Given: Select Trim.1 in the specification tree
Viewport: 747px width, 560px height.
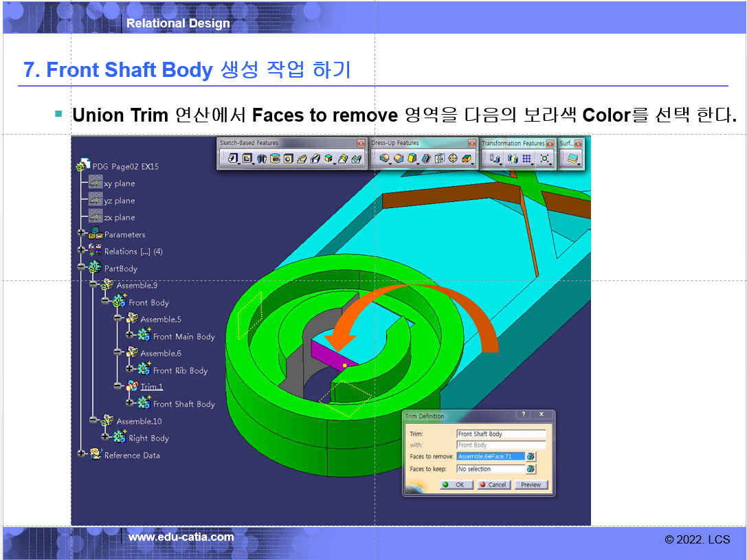Looking at the screenshot, I should point(151,387).
